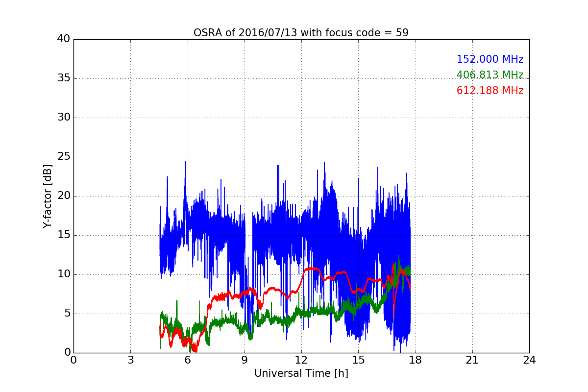Click x-axis tick value 6
This screenshot has width=588, height=392.
tap(187, 360)
